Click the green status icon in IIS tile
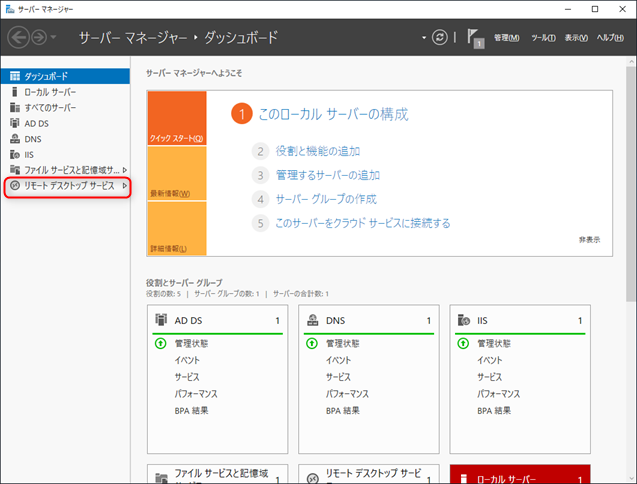This screenshot has width=637, height=484. pos(463,344)
